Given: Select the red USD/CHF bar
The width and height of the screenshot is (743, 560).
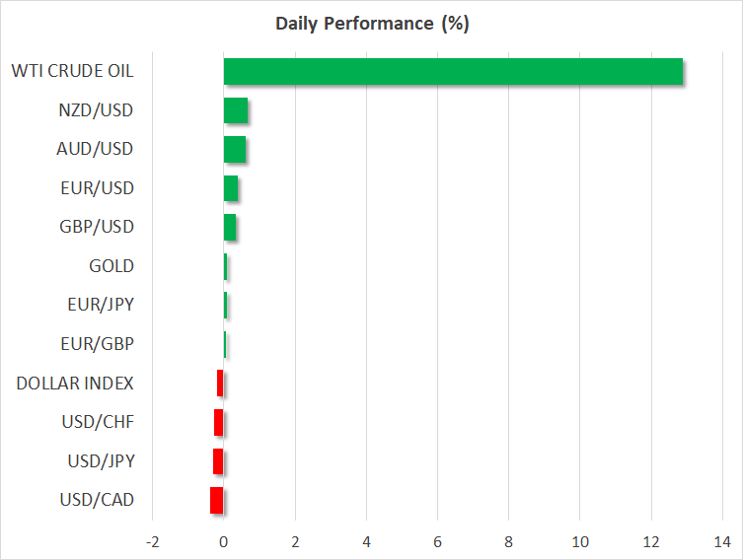Looking at the screenshot, I should (x=219, y=423).
